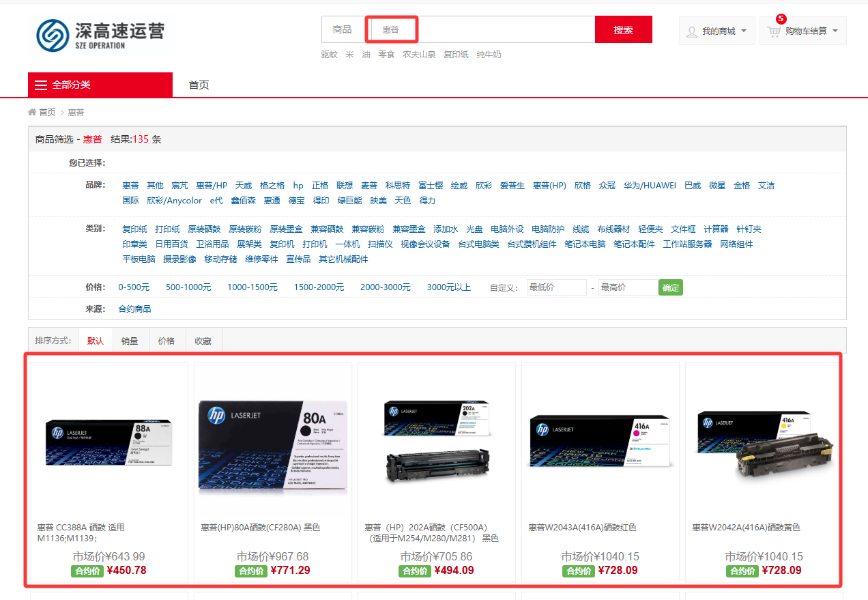Go to 首页 in the navigation bar
This screenshot has width=868, height=600.
[x=199, y=85]
